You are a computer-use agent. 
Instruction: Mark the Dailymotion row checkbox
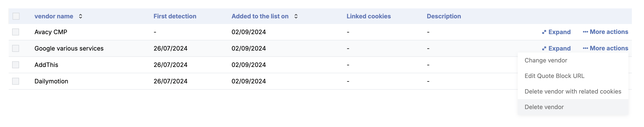[16, 81]
